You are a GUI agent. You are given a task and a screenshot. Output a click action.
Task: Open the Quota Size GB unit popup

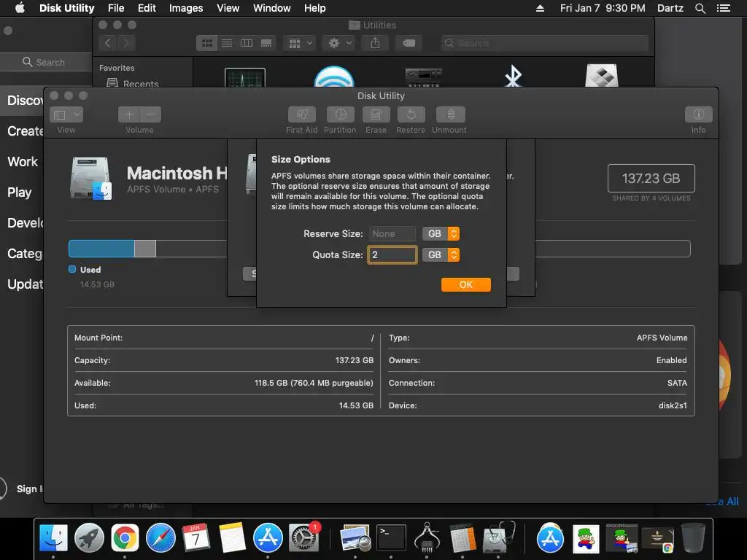click(441, 254)
